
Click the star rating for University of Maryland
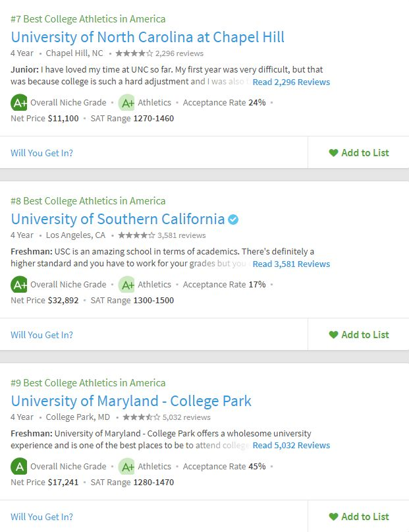(x=142, y=417)
